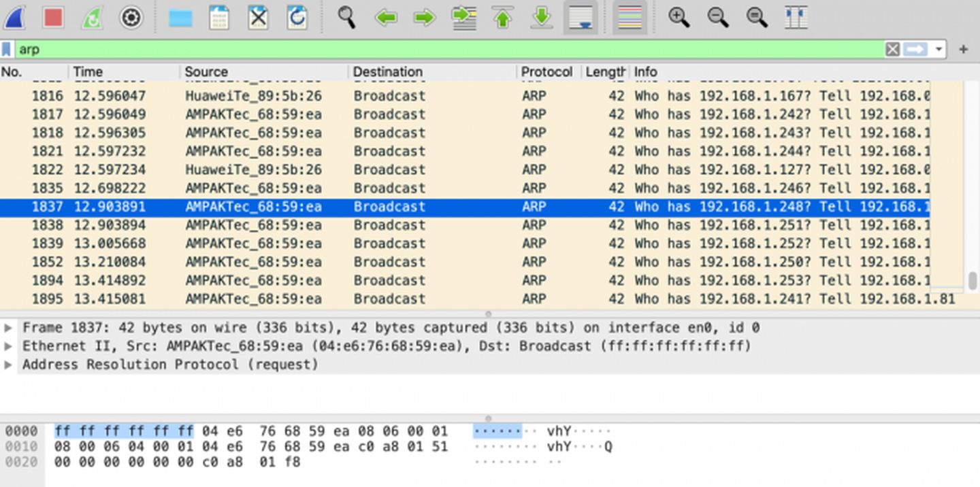
Task: Open the recent filters dropdown
Action: [939, 50]
